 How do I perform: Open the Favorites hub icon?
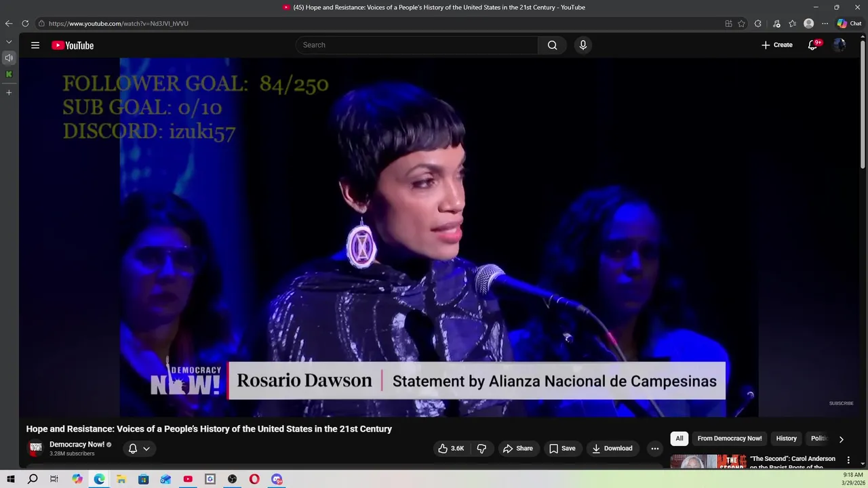(792, 24)
